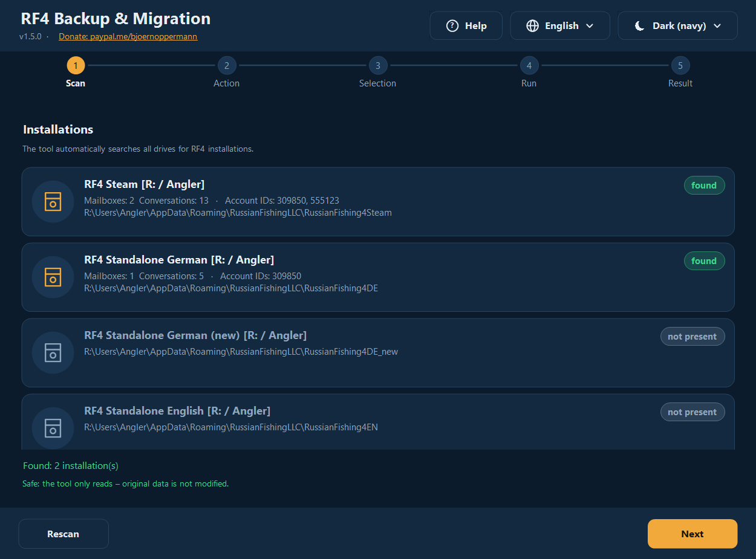Open the Help button
The width and height of the screenshot is (756, 559).
tap(466, 26)
